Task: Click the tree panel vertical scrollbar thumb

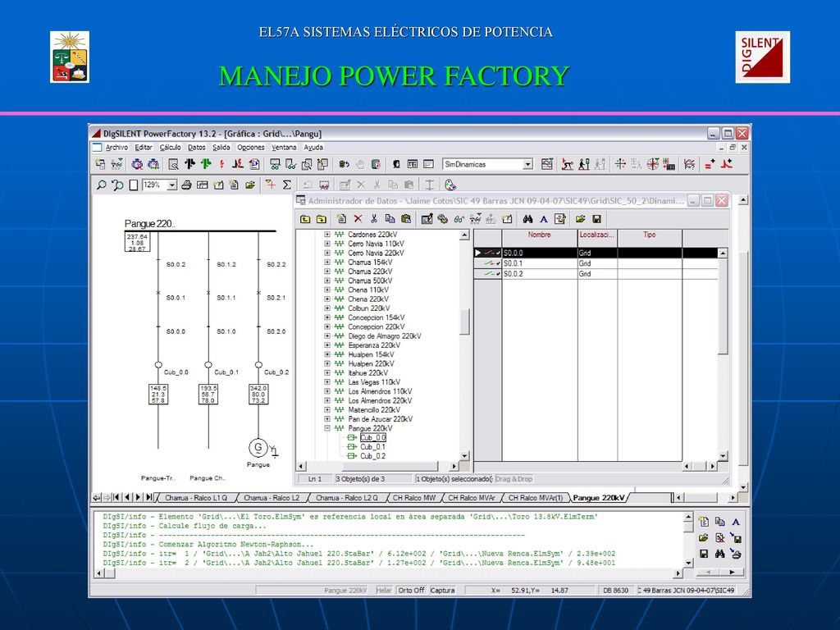Action: click(464, 322)
